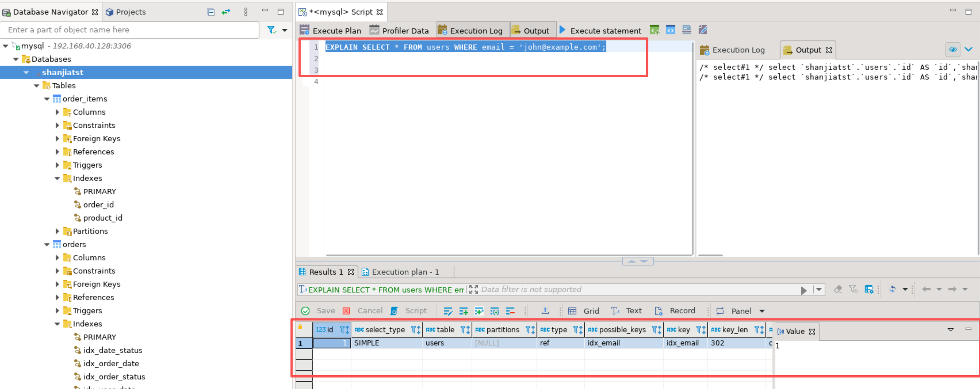Click back navigation arrow in results
The image size is (980, 389).
(926, 289)
